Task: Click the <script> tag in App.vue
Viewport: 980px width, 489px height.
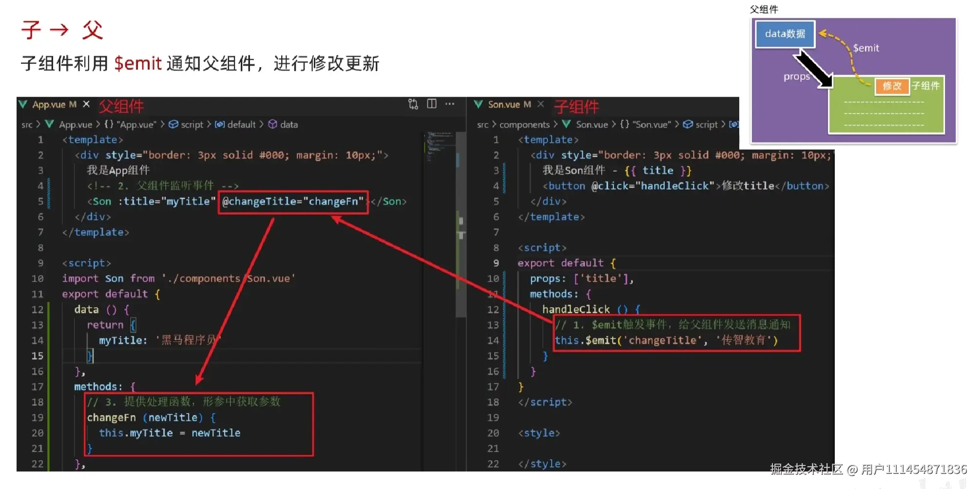Action: pos(86,263)
